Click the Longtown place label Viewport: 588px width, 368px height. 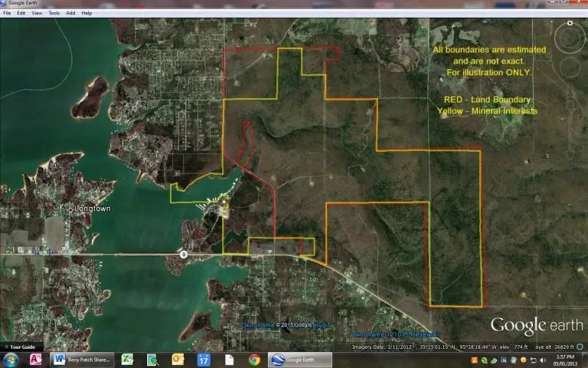coord(93,209)
